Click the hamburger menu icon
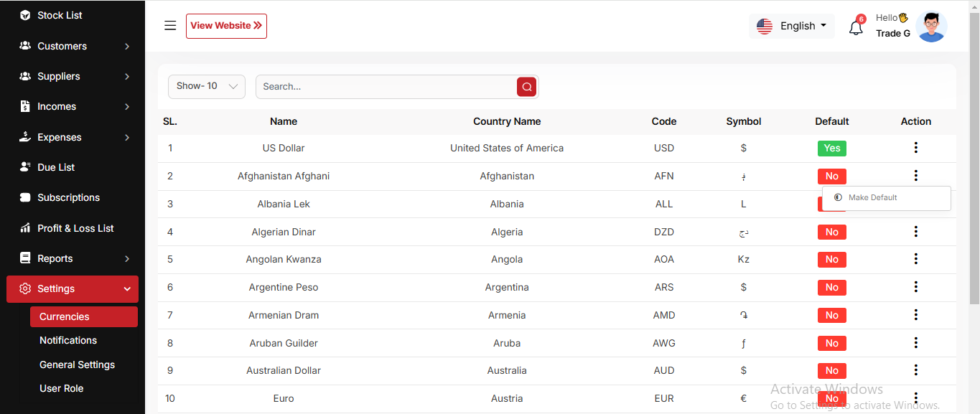The image size is (980, 414). (170, 26)
